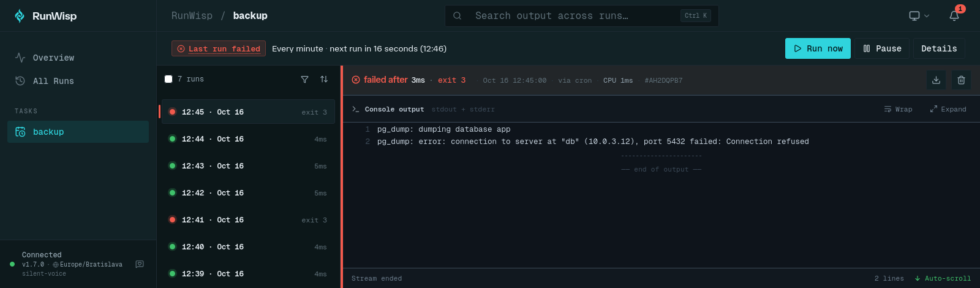Select the backup task in sidebar
Image resolution: width=980 pixels, height=288 pixels.
pos(78,132)
